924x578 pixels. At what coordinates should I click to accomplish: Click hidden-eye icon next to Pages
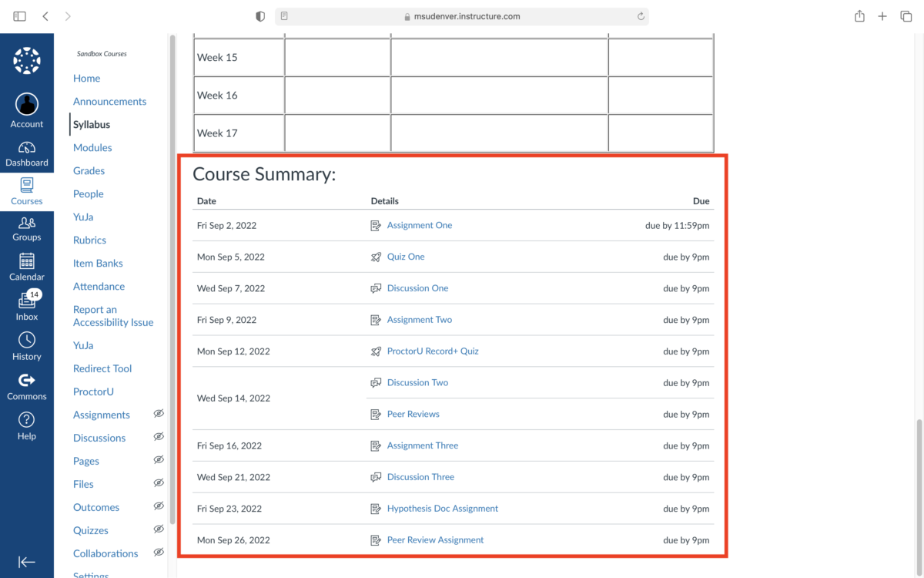[x=159, y=460]
